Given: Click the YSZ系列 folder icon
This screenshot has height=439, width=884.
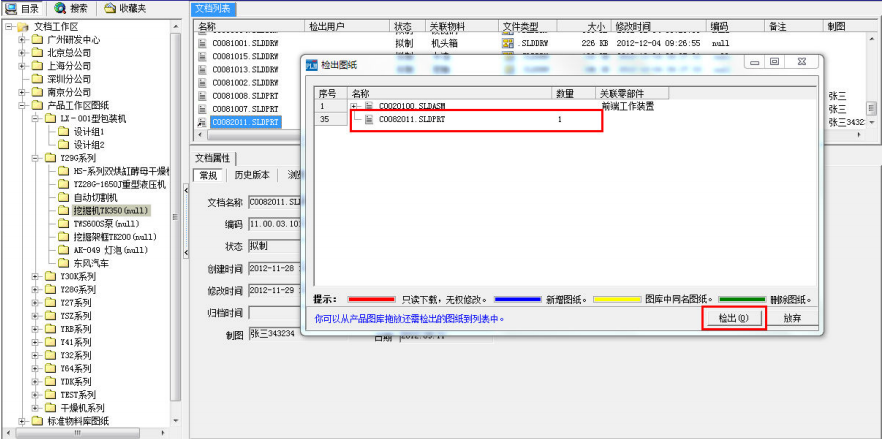Looking at the screenshot, I should pos(50,316).
